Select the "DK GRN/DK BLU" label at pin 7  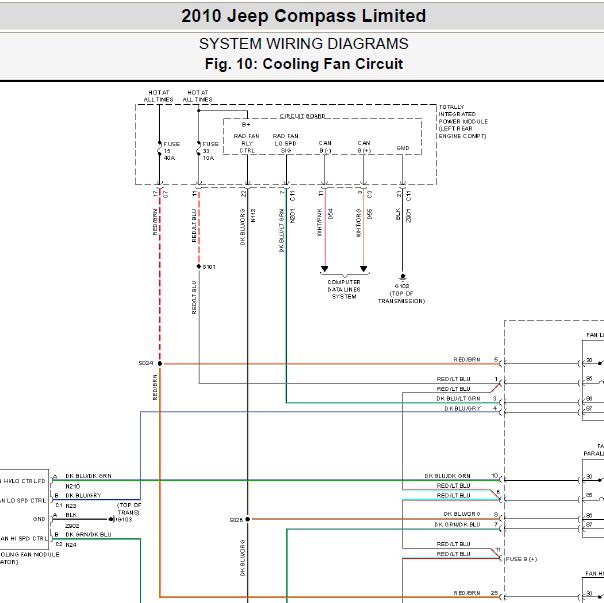click(458, 524)
